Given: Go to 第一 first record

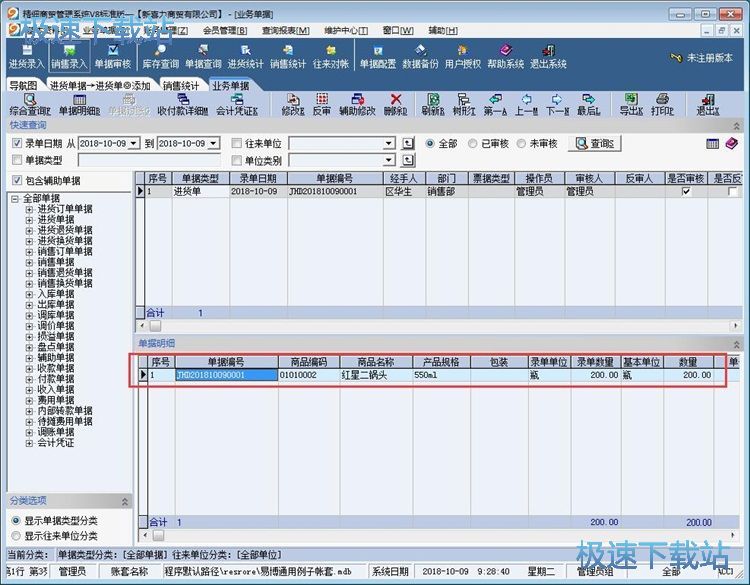Looking at the screenshot, I should [495, 105].
